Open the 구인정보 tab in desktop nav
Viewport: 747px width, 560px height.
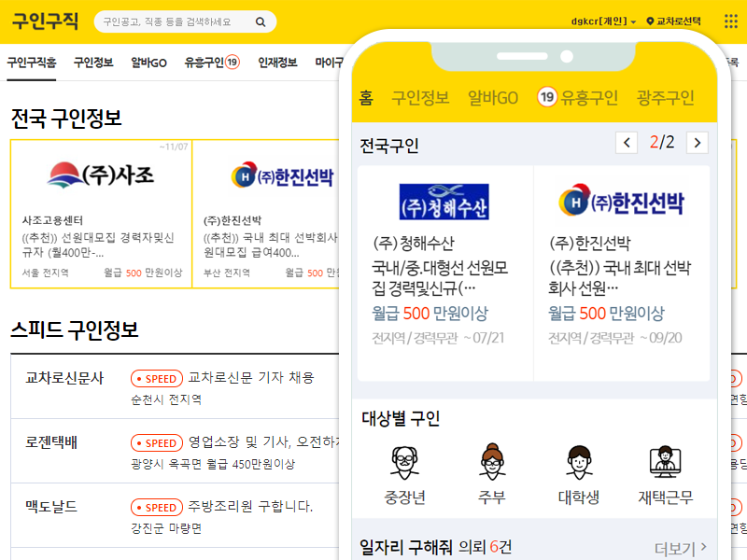93,63
